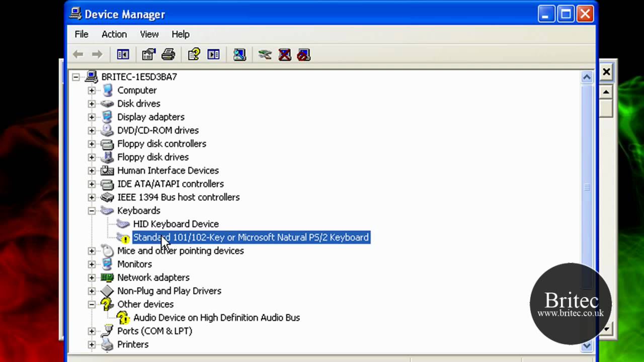The width and height of the screenshot is (644, 362).
Task: Select the Human Interface Devices label
Action: coord(168,170)
